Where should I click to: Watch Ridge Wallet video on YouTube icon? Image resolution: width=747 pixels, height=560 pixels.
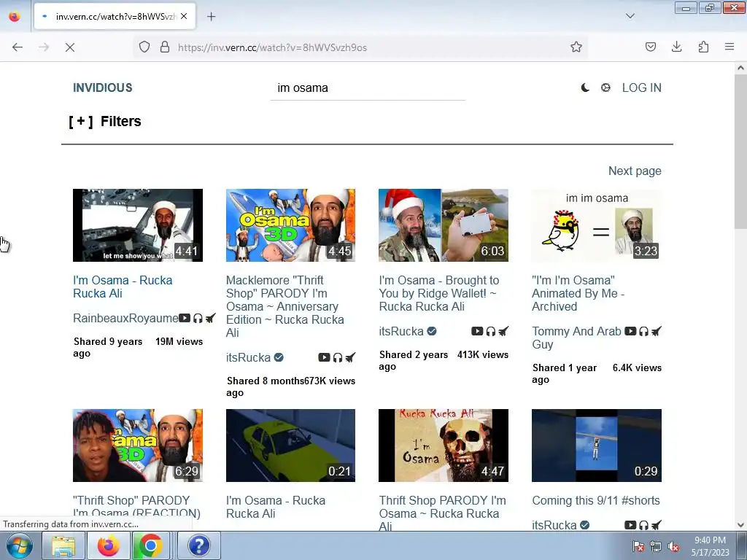click(477, 332)
